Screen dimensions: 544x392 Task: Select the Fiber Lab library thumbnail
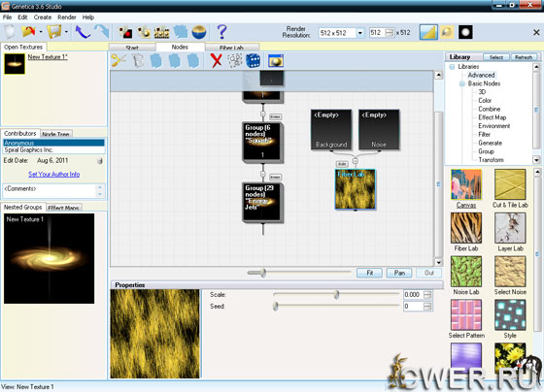coord(466,228)
